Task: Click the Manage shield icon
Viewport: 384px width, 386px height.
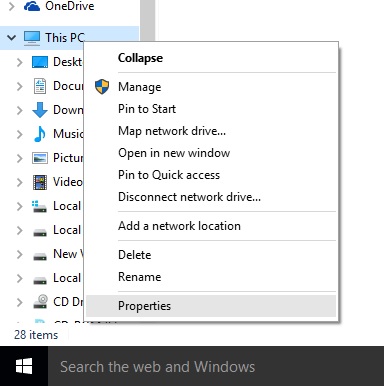Action: click(102, 87)
